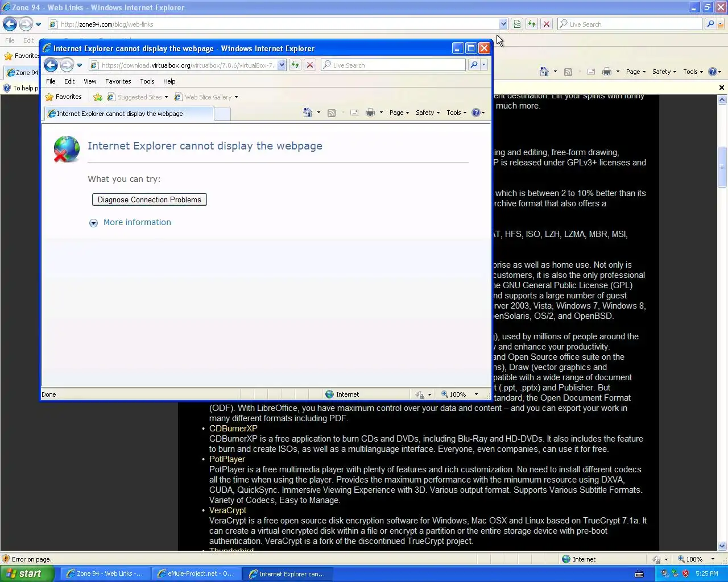Click scroll up arrow of Zone 94 page
The height and width of the screenshot is (582, 728).
click(722, 100)
